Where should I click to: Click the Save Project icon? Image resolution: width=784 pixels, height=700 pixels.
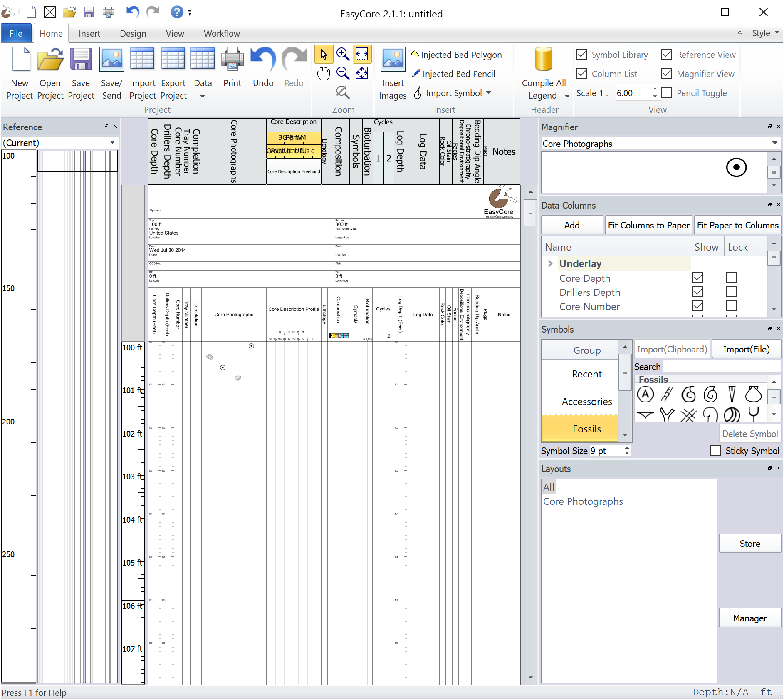81,60
